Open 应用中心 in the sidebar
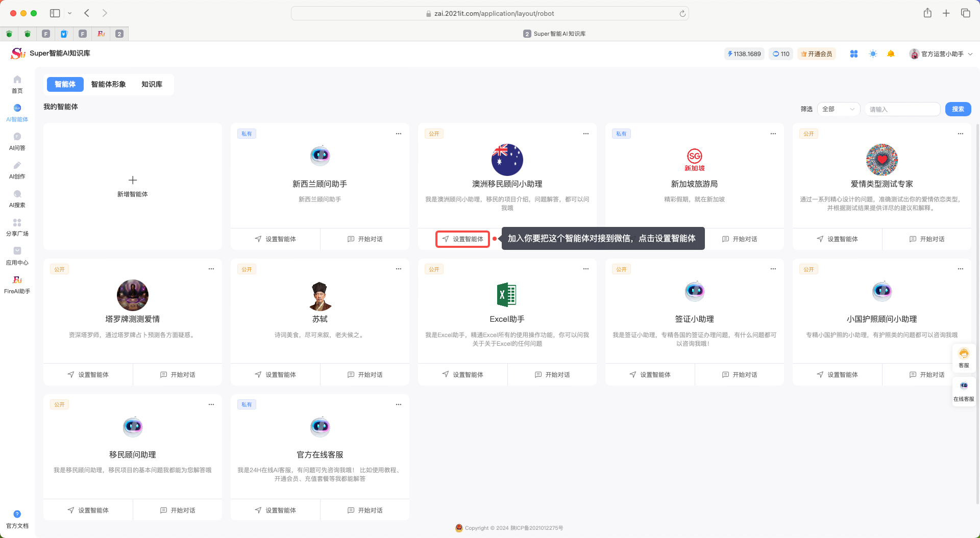This screenshot has width=980, height=538. point(17,256)
